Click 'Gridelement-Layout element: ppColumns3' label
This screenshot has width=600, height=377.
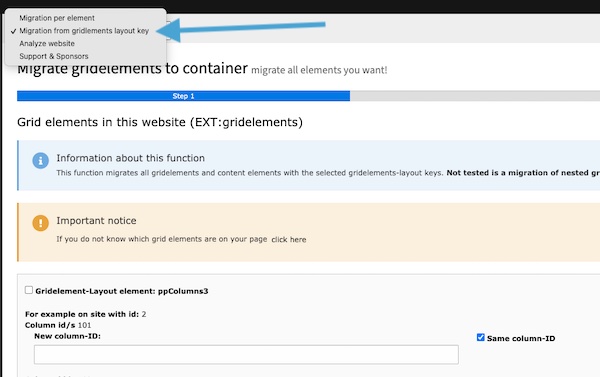click(122, 291)
